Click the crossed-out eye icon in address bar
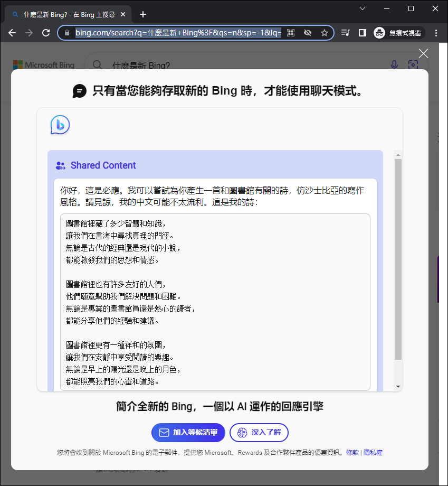 (x=308, y=33)
